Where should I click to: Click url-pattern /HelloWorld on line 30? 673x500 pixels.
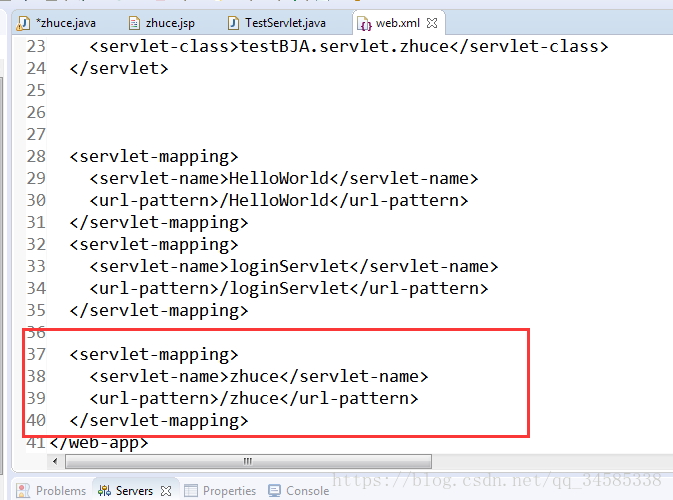point(279,200)
